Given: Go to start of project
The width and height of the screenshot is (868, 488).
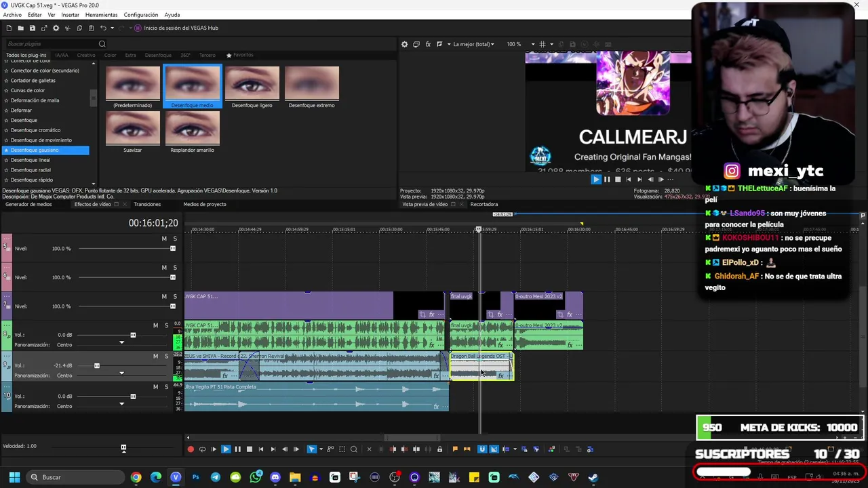Looking at the screenshot, I should [x=261, y=449].
